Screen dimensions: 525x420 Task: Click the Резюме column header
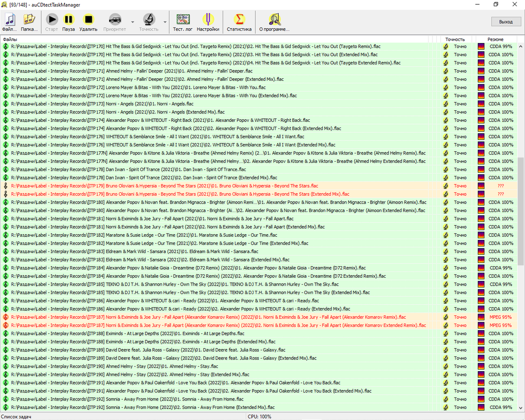(x=495, y=39)
